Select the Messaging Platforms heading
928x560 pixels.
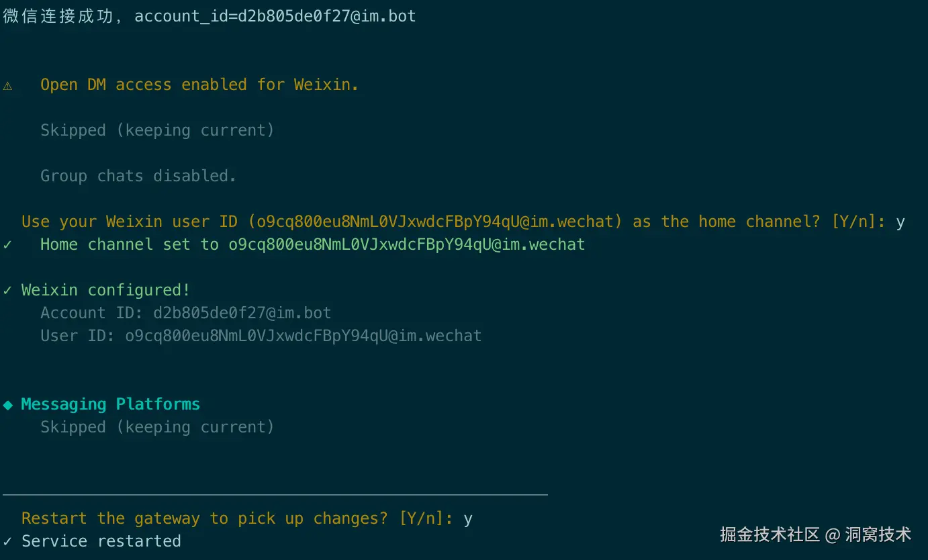point(111,404)
